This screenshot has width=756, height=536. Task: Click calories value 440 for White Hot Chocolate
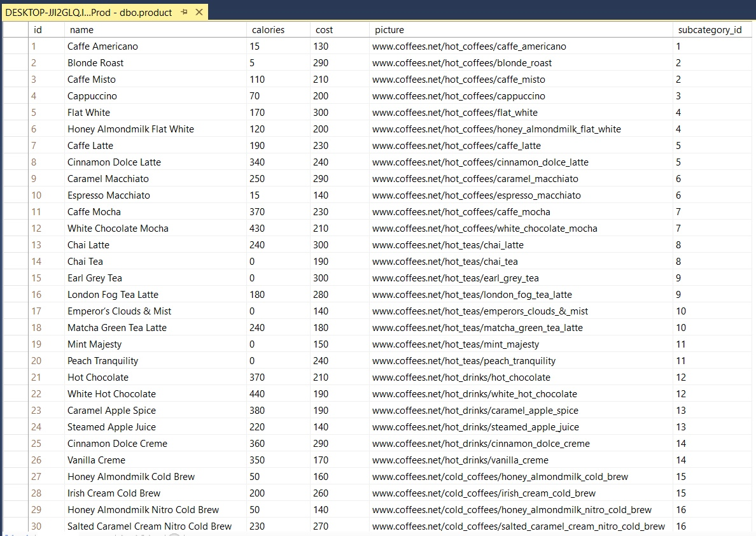point(278,394)
